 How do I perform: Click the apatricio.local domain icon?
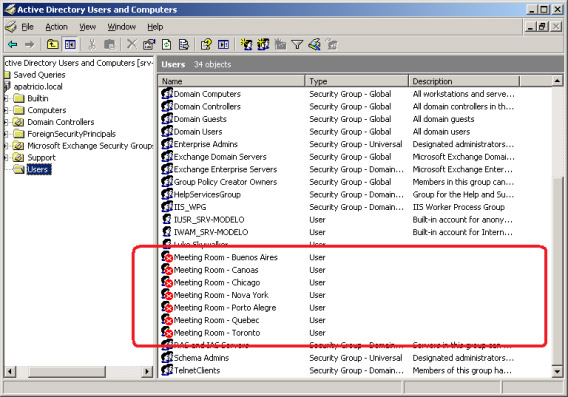coord(7,87)
